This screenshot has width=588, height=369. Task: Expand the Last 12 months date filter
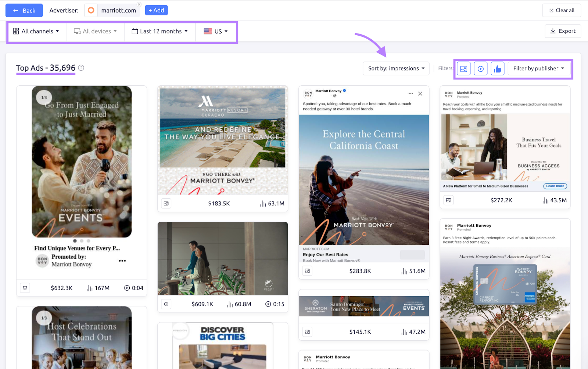(x=160, y=31)
